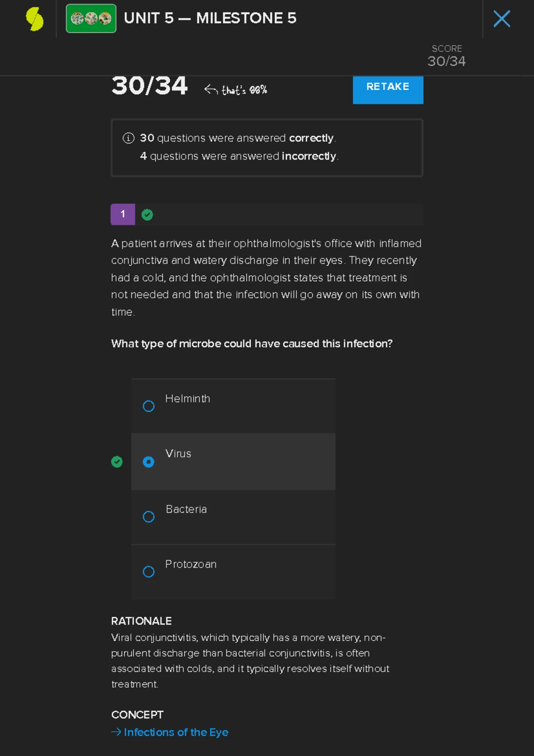Click the green check left of Virus
Viewport: 534px width, 756px height.
(117, 462)
